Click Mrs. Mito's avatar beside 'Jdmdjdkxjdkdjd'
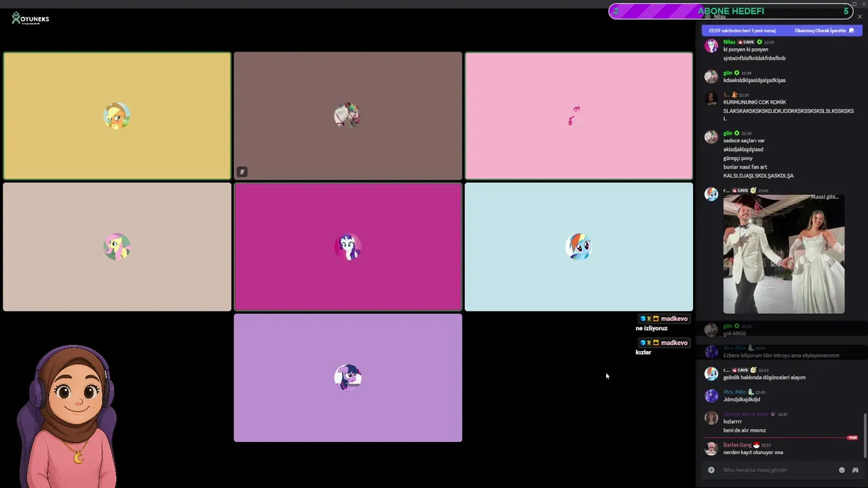868x488 pixels. (711, 395)
